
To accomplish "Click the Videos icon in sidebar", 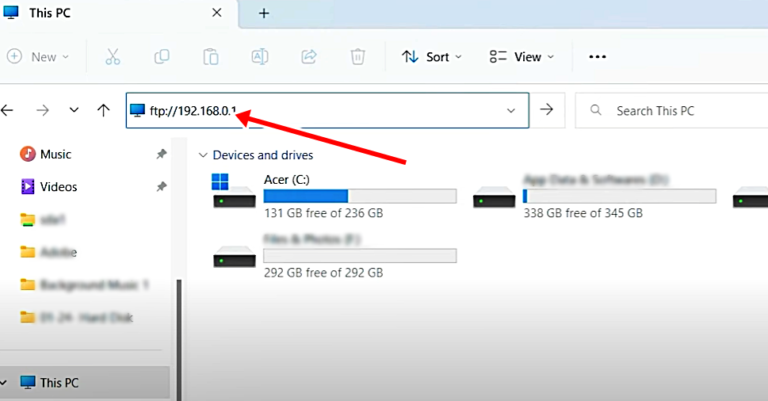I will 27,187.
